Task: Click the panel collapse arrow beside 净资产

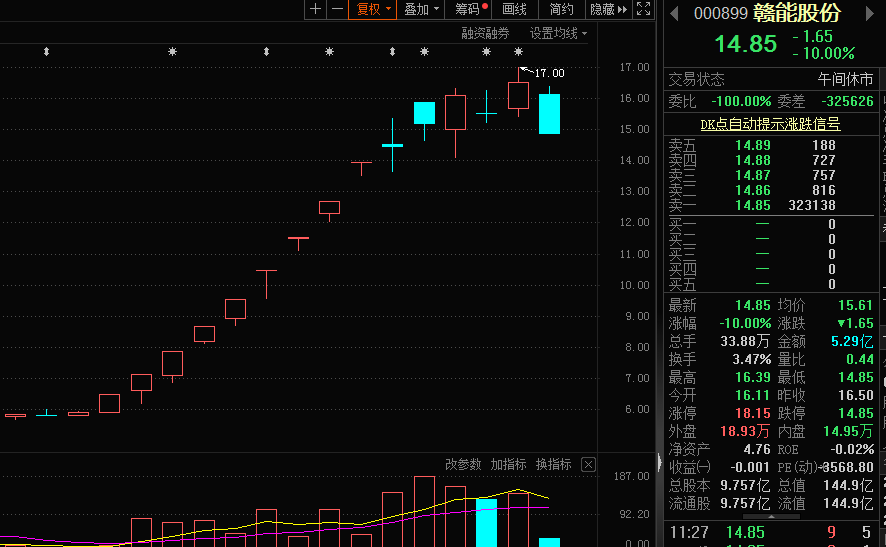Action: (x=658, y=461)
